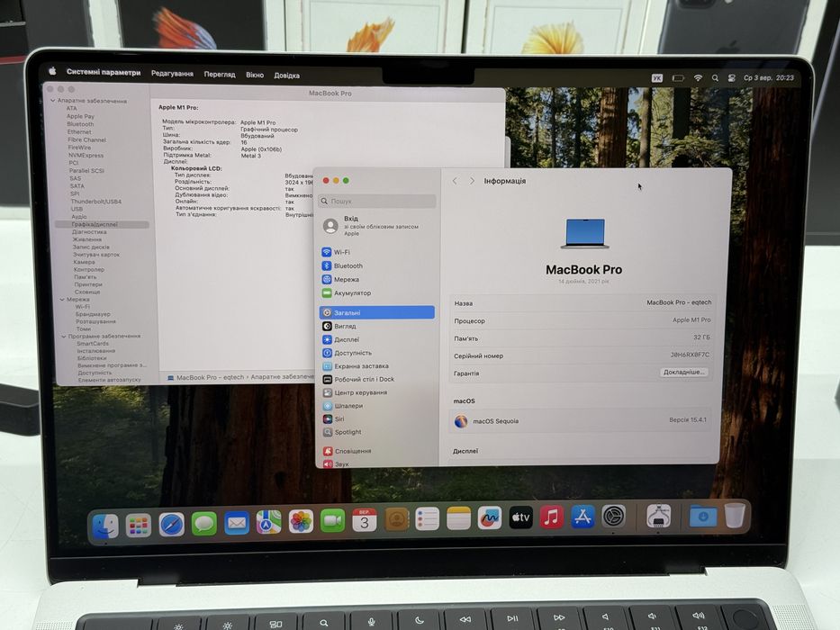Open Системні параметри menu
The image size is (840, 630).
(x=104, y=72)
